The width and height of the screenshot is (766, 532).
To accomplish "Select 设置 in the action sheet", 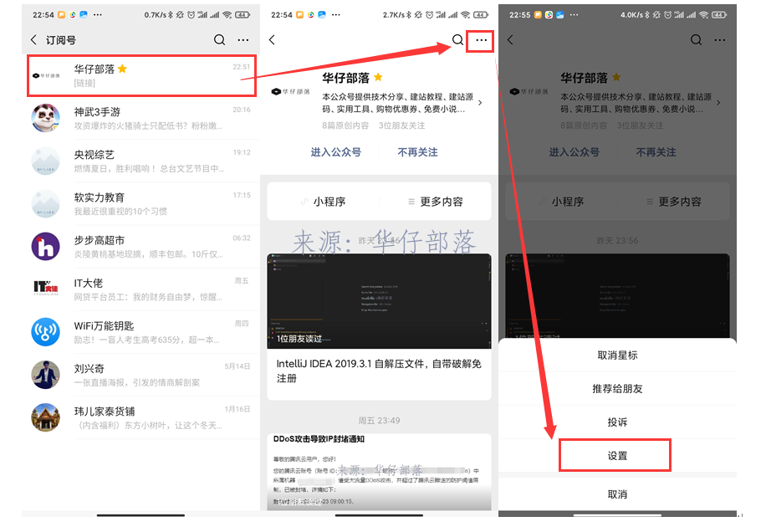I will (617, 456).
